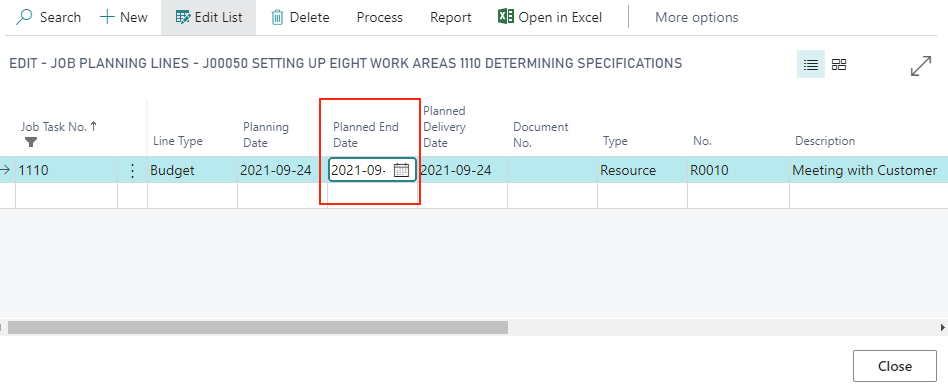The image size is (948, 392).
Task: Open row actions three-dot menu
Action: (x=132, y=171)
